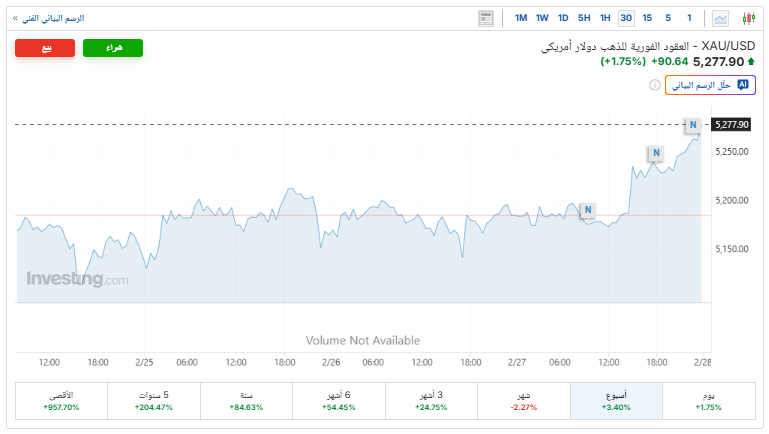Select the 30-minute chart interval

[626, 18]
